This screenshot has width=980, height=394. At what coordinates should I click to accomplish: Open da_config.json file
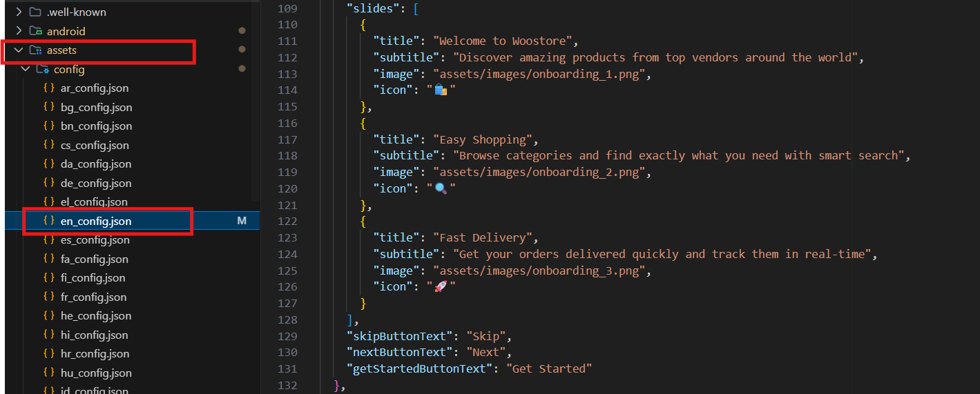(96, 164)
